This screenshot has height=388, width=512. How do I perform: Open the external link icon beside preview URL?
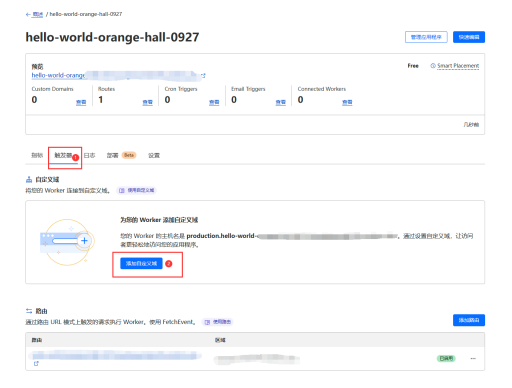(x=203, y=76)
